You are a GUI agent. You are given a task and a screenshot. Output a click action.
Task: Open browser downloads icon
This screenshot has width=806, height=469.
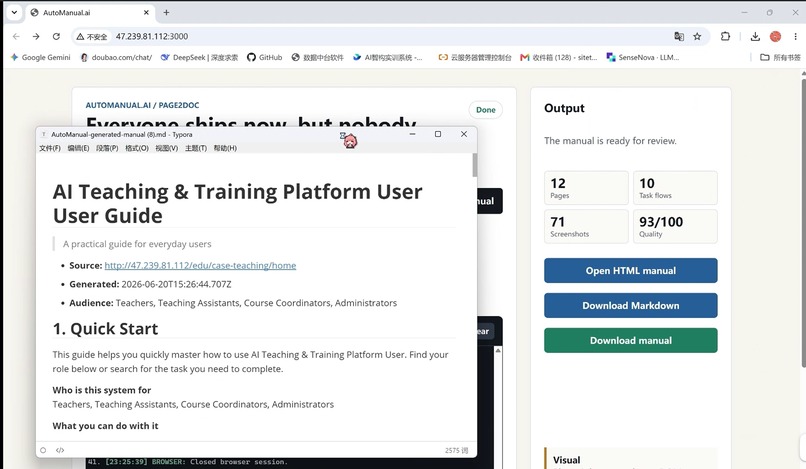tap(755, 37)
